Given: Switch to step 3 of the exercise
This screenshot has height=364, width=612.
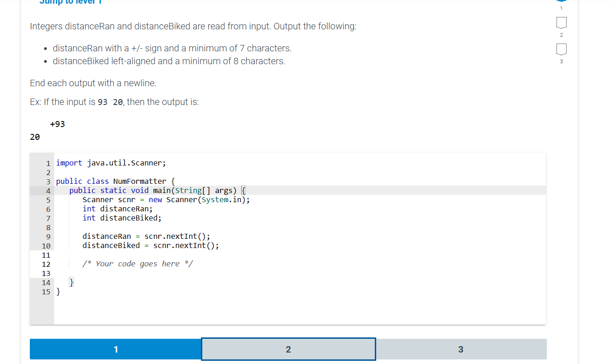Looking at the screenshot, I should [x=460, y=349].
